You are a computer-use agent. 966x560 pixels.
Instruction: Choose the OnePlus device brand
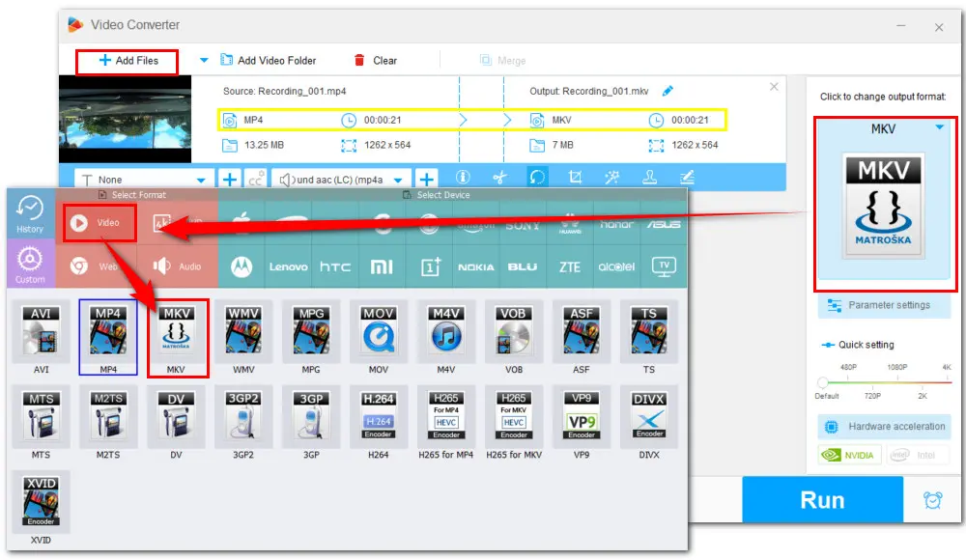[430, 266]
